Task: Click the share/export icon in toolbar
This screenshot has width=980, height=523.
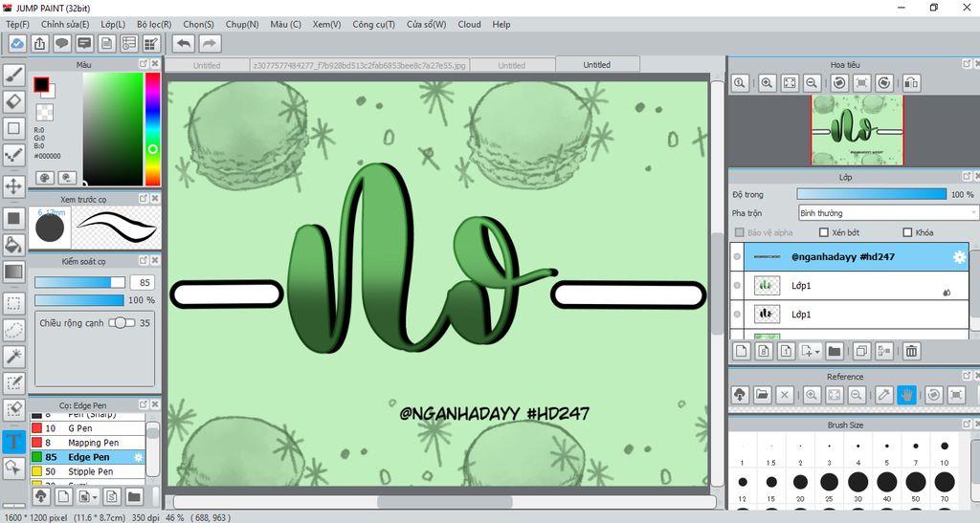Action: click(x=39, y=44)
